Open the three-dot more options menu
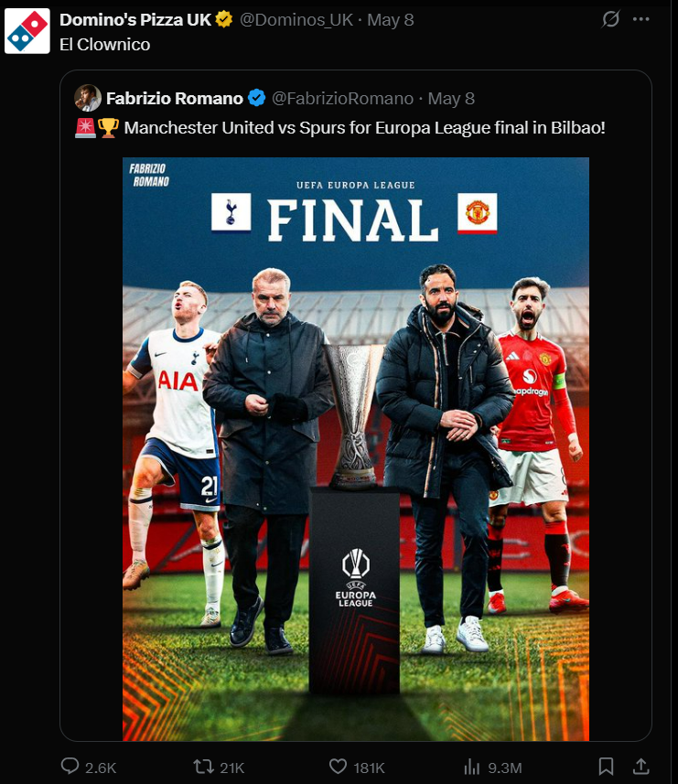678x784 pixels. coord(641,19)
